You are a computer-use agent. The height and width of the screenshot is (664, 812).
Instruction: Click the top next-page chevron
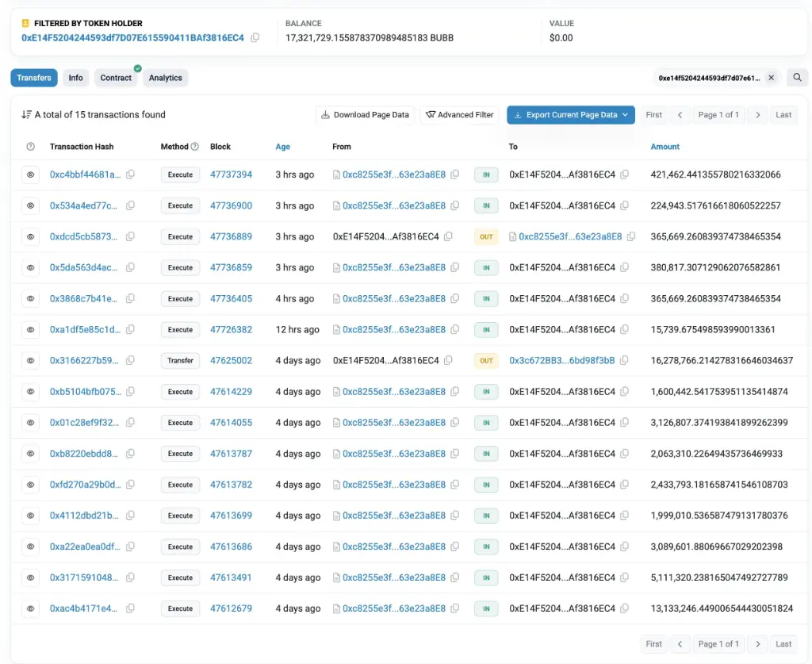(758, 115)
